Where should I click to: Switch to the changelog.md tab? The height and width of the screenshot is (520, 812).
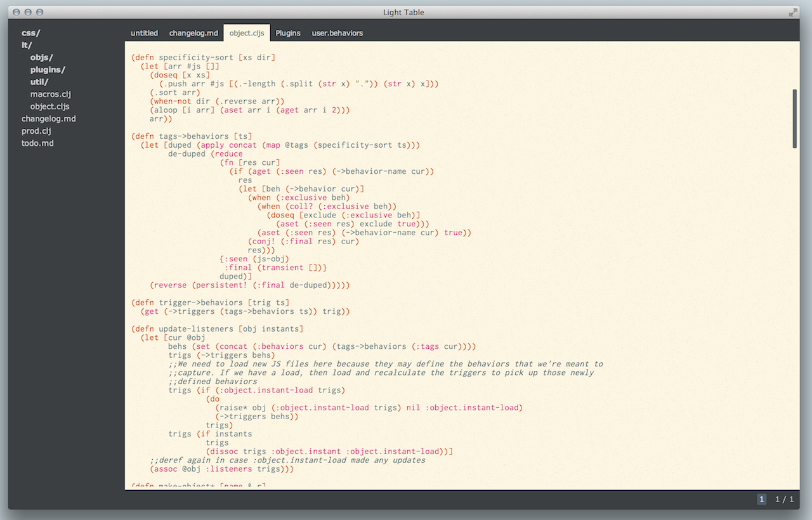[x=193, y=32]
